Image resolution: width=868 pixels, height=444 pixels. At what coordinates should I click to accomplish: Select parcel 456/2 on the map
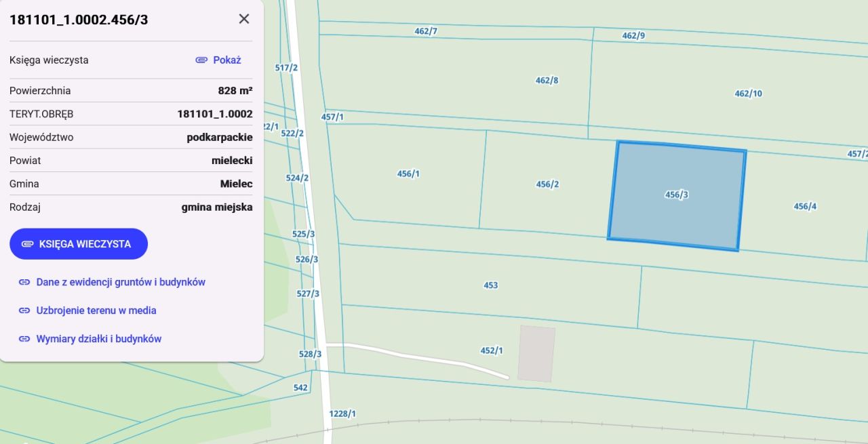547,184
